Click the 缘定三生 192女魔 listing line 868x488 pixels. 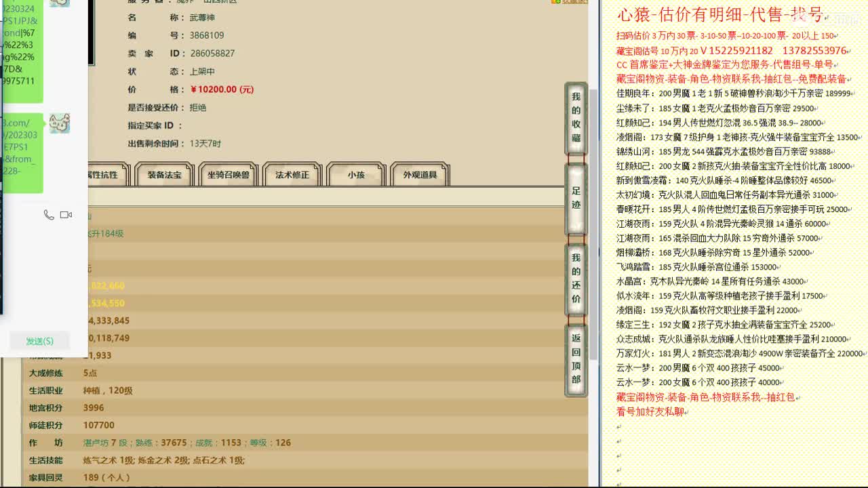point(724,325)
